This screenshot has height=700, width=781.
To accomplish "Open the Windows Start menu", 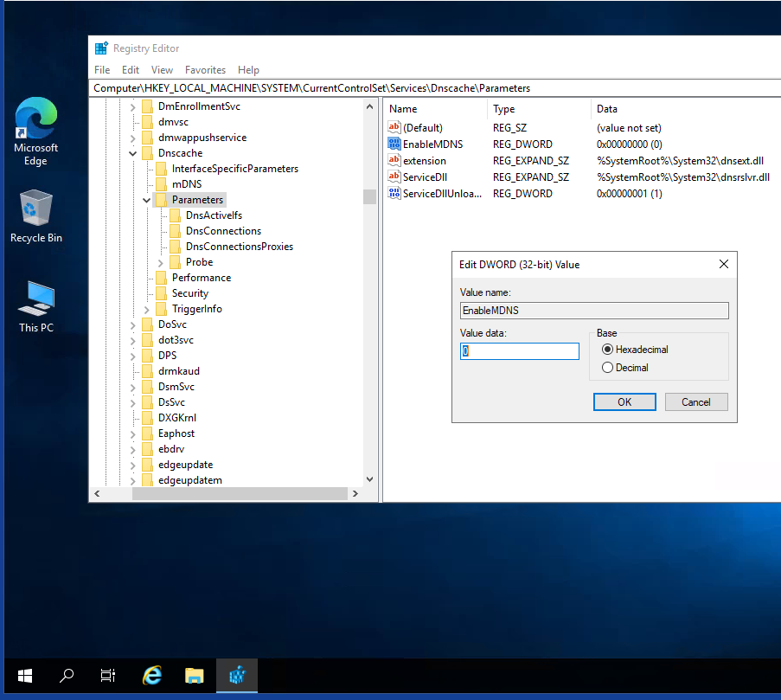I will [x=25, y=676].
